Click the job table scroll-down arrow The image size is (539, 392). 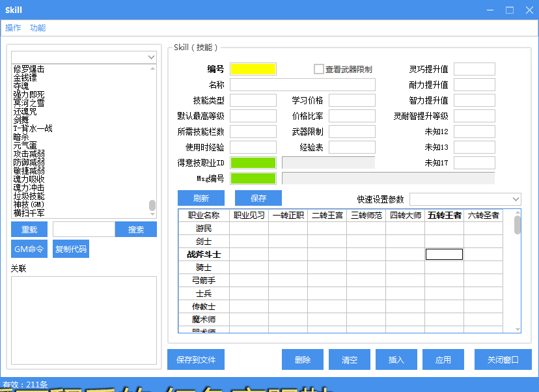point(518,329)
